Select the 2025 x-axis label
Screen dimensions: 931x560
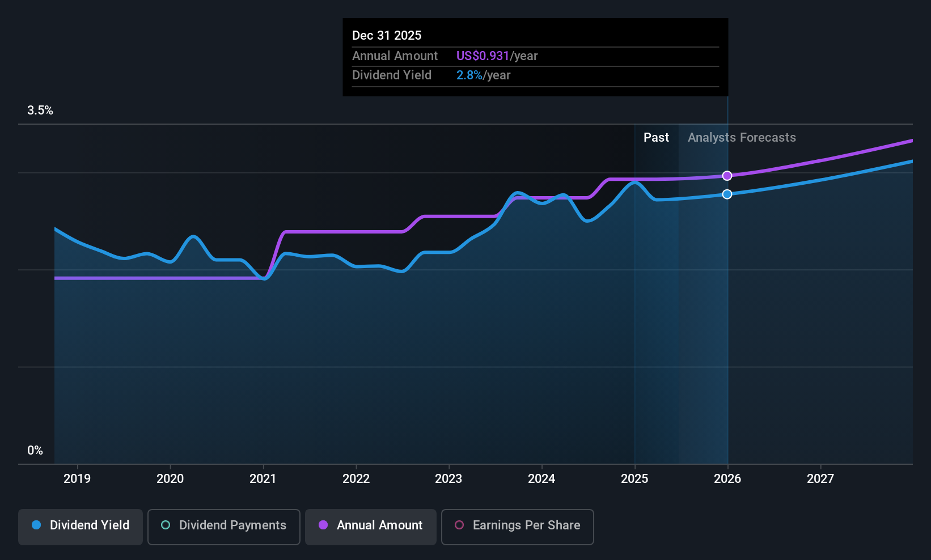(x=634, y=478)
